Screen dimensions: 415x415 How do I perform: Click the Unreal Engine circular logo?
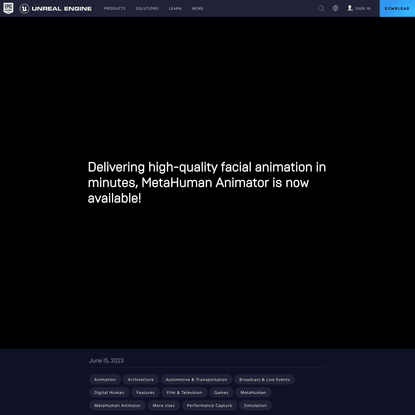click(24, 8)
